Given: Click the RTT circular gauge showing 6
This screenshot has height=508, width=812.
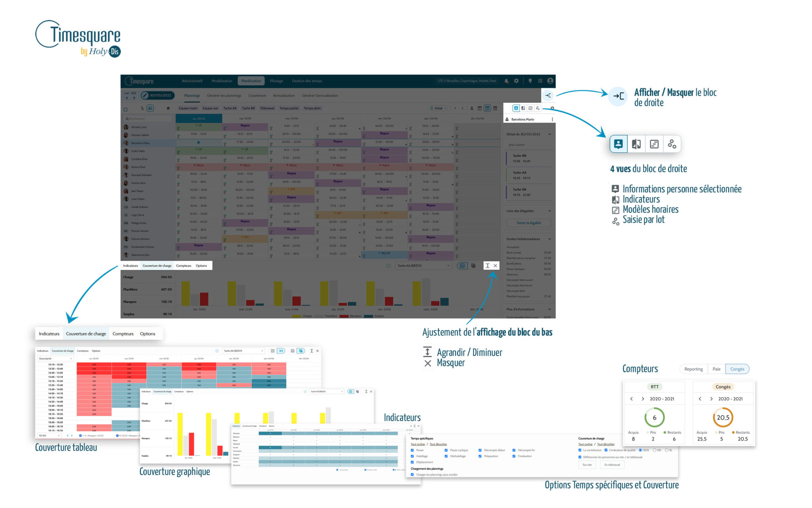Looking at the screenshot, I should [x=655, y=418].
